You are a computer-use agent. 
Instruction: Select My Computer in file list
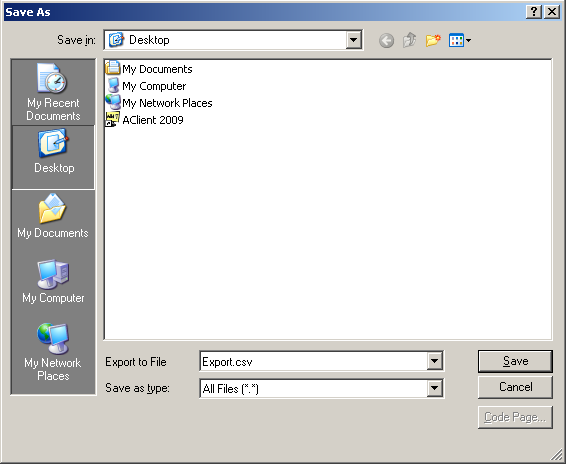tap(146, 86)
